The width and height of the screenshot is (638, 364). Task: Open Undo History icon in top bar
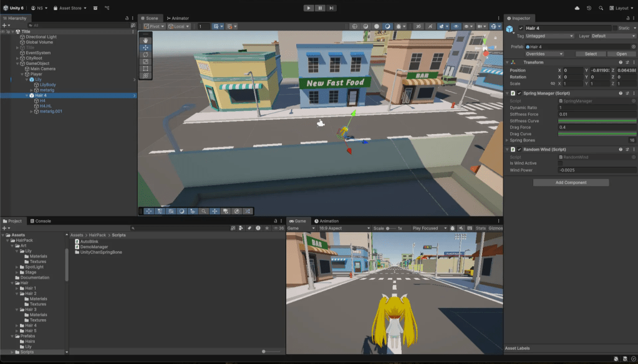pyautogui.click(x=589, y=8)
